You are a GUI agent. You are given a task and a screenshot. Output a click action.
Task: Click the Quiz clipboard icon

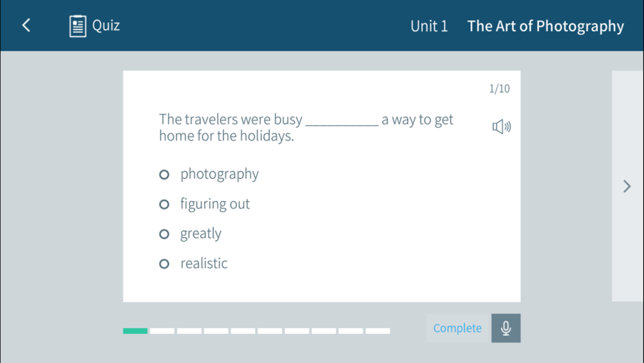pos(78,26)
